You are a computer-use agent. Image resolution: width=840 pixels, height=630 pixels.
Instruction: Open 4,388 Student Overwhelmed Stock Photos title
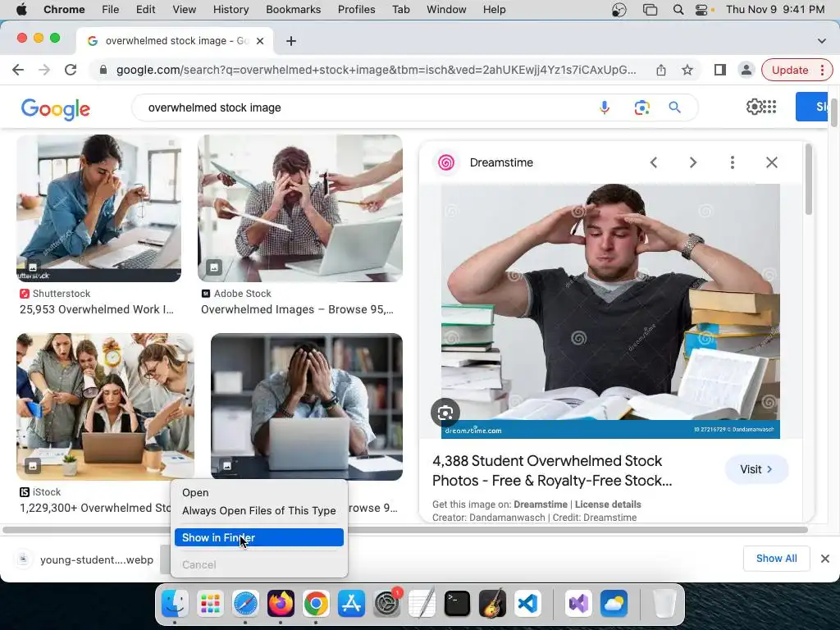552,470
